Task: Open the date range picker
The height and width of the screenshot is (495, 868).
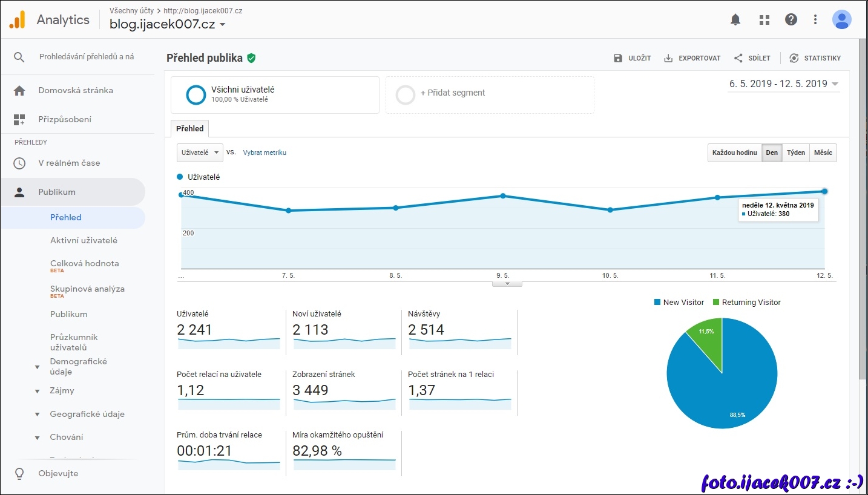Action: (783, 84)
